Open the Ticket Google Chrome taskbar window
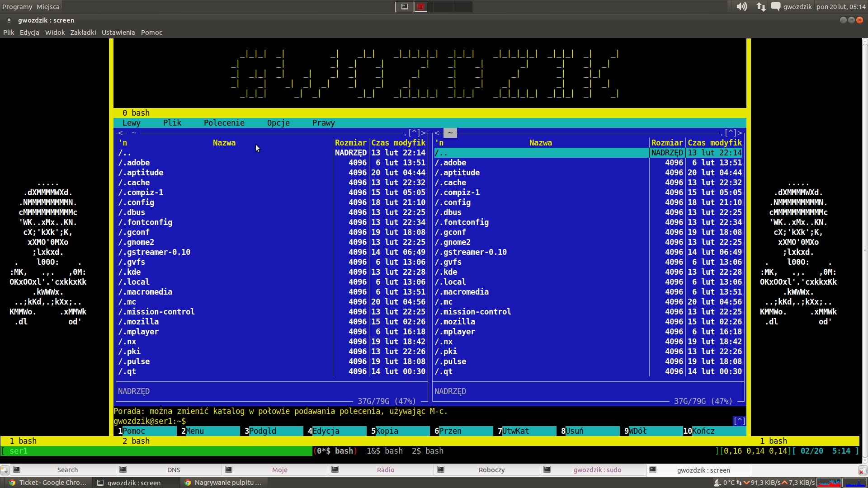The height and width of the screenshot is (488, 868). [48, 483]
